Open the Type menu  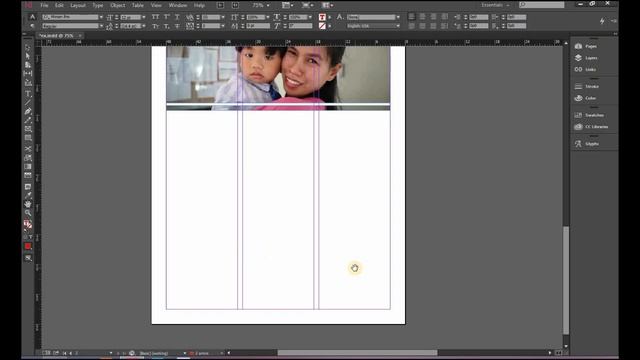point(98,5)
